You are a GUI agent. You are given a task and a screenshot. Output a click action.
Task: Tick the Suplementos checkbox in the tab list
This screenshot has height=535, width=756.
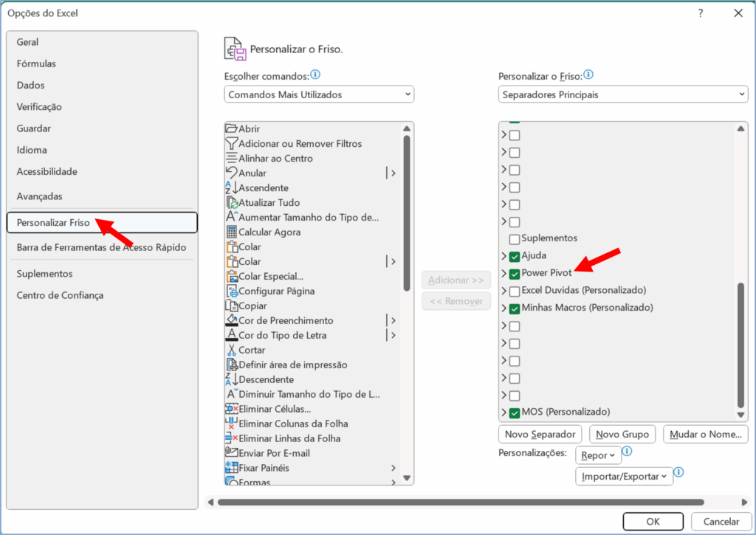[x=515, y=239]
